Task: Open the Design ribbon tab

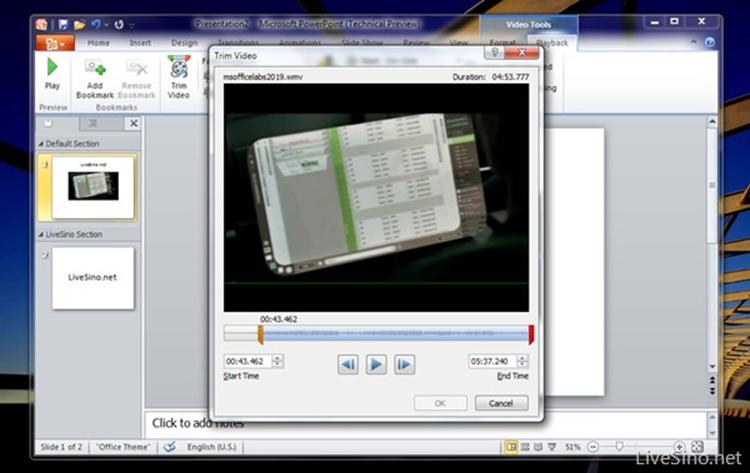Action: point(184,43)
